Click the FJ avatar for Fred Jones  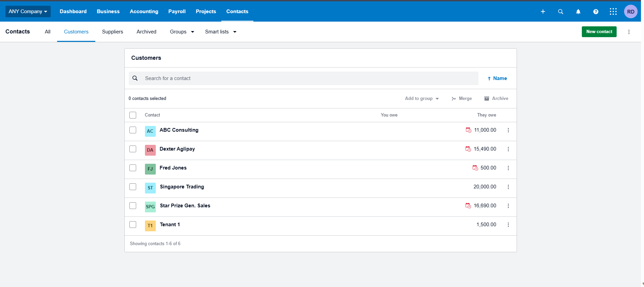(150, 169)
